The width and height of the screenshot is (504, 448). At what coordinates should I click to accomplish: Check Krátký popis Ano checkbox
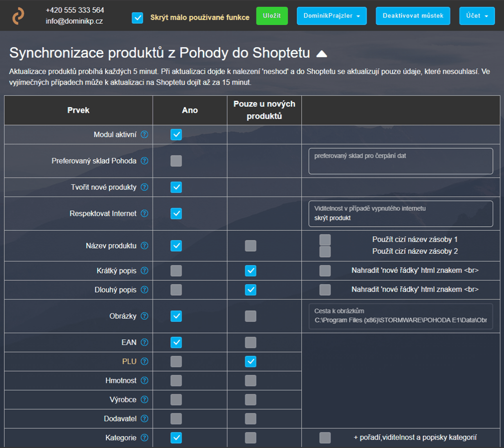point(176,271)
